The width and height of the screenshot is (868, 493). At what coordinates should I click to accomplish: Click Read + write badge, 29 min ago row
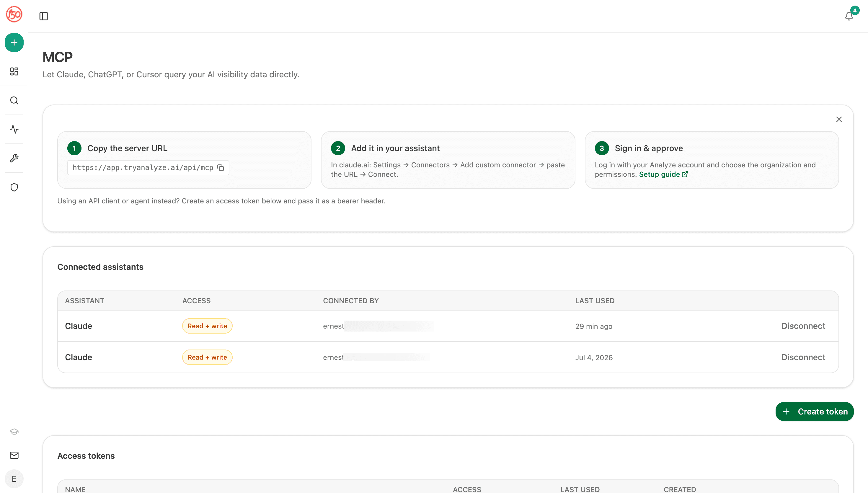click(207, 326)
